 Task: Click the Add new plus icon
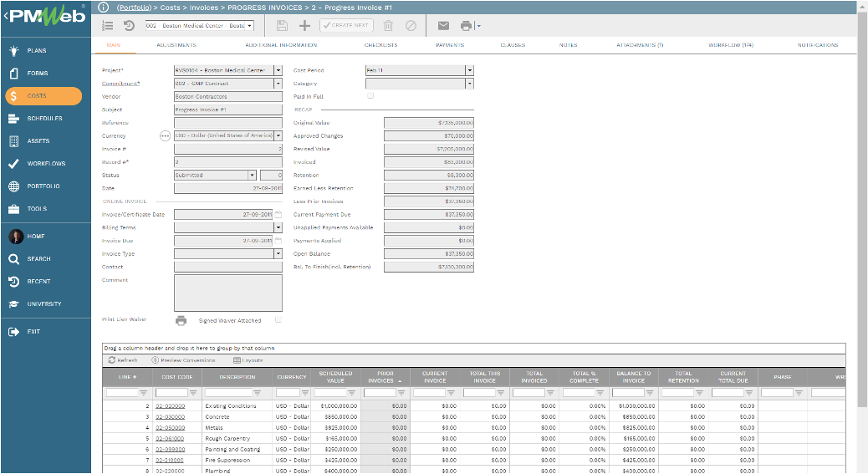pos(304,25)
